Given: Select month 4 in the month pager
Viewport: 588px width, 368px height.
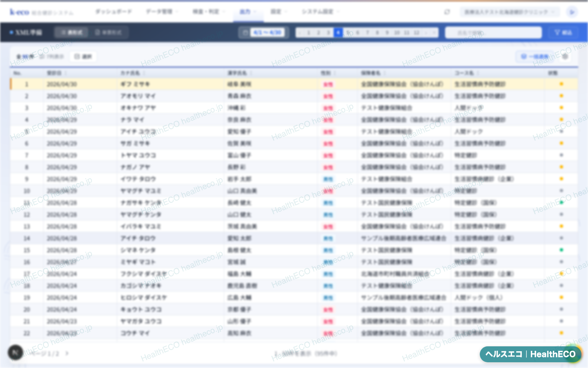Looking at the screenshot, I should 338,33.
